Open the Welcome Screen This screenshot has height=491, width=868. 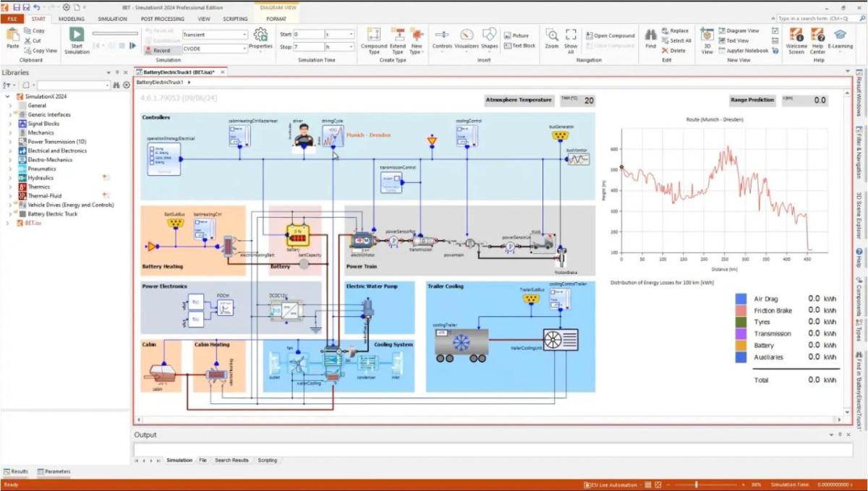[796, 35]
